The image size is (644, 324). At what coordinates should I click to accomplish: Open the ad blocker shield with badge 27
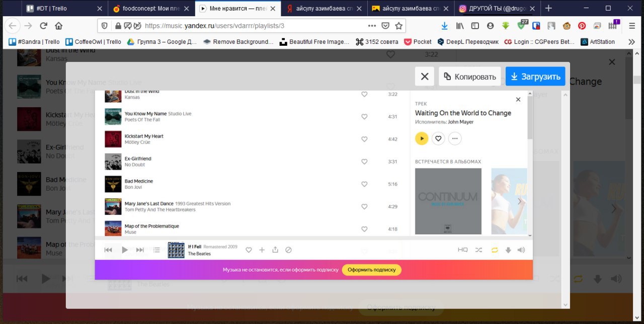pos(522,25)
